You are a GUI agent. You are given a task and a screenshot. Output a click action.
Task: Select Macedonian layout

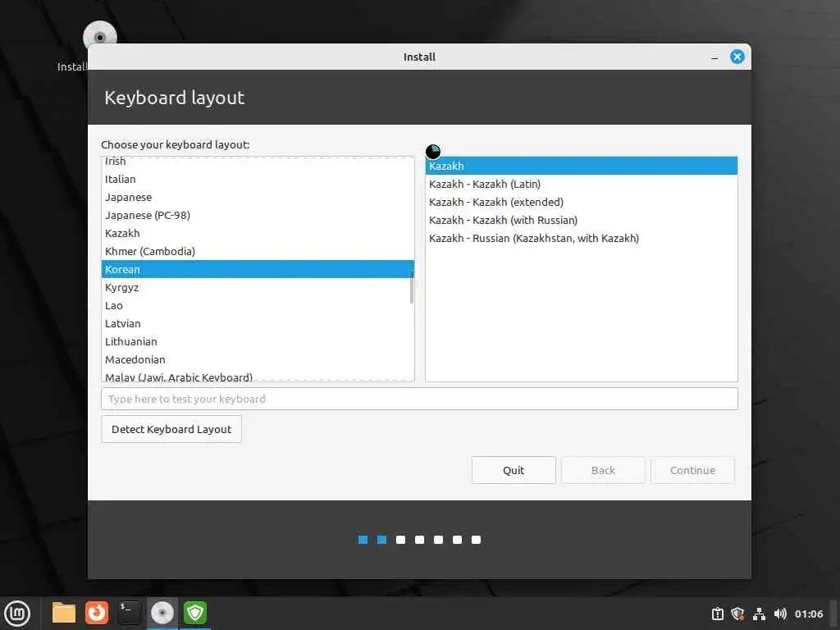[x=258, y=359]
